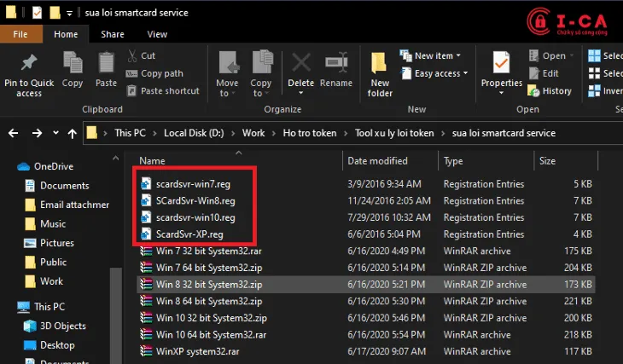Click Local Disk (D:) breadcrumb
623x364 pixels.
click(194, 133)
